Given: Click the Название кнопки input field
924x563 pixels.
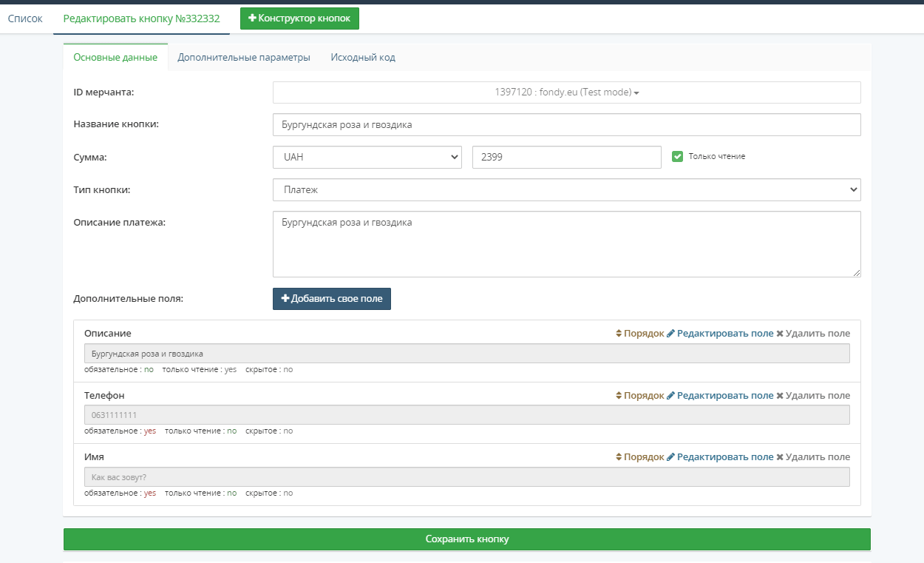Looking at the screenshot, I should pos(566,125).
